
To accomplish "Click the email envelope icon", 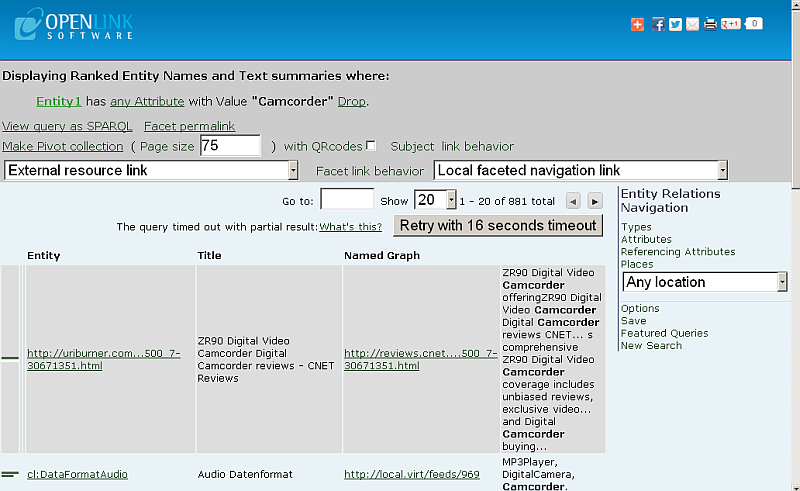I will 692,24.
